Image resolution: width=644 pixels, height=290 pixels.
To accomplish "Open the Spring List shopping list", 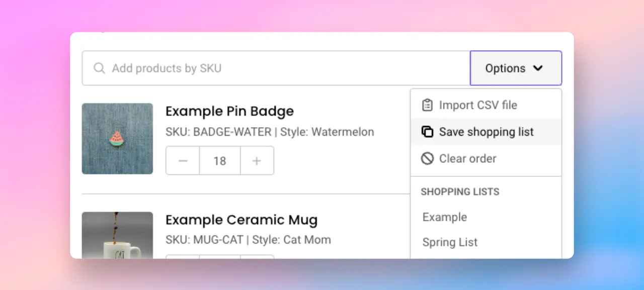I will (x=449, y=242).
